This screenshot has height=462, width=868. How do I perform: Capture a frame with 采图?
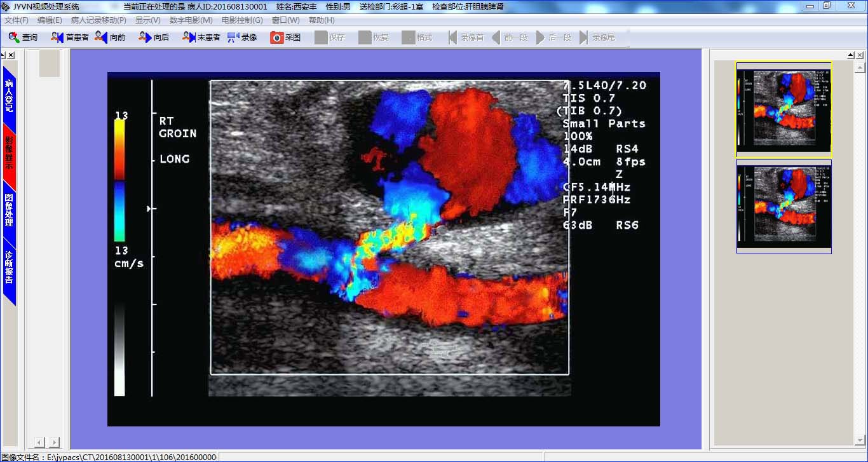coord(285,37)
